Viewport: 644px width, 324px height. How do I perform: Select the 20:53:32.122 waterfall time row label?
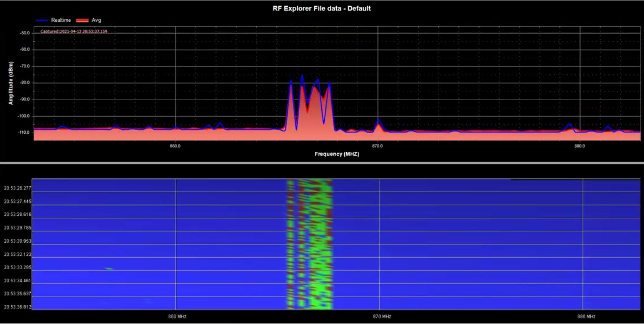tap(17, 254)
